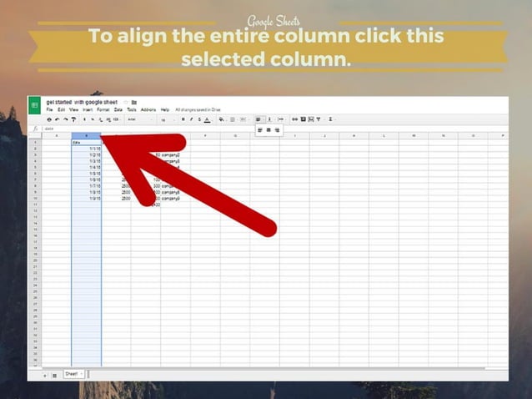This screenshot has width=532, height=399.
Task: Open the Add-ons menu
Action: (x=148, y=109)
